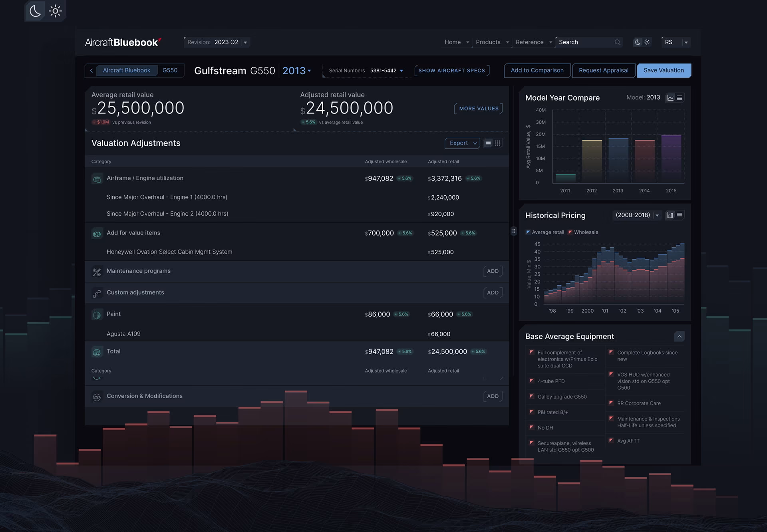Open the Revision 2023 Q2 dropdown
Viewport: 767px width, 532px height.
[x=217, y=42]
